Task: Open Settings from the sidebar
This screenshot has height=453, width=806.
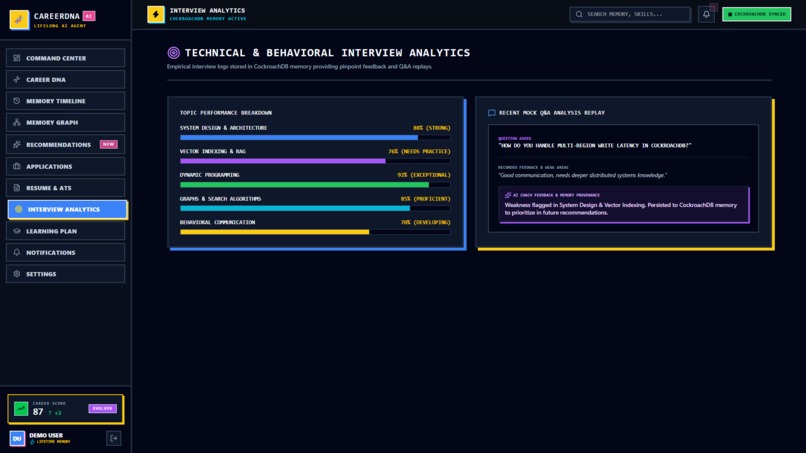Action: tap(65, 274)
